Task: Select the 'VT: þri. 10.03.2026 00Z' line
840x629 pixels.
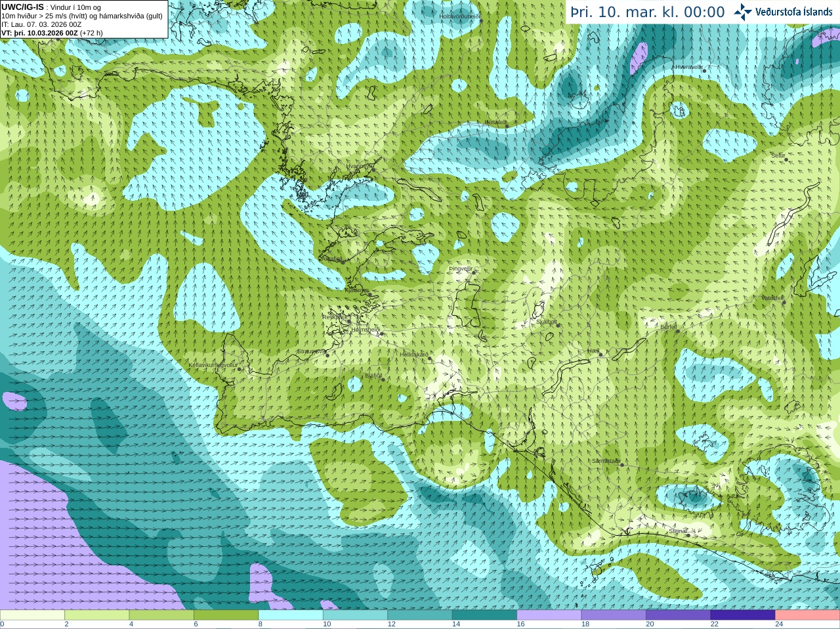Action: coord(39,33)
